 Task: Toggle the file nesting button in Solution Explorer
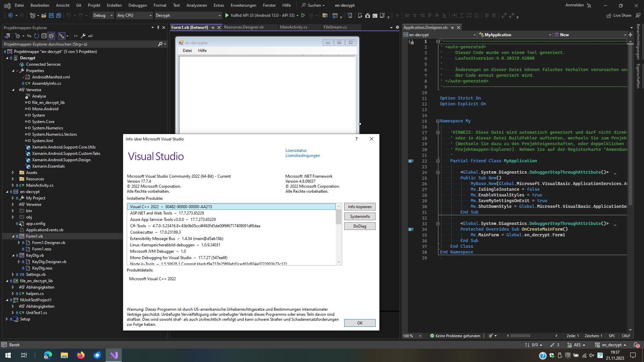point(61,36)
